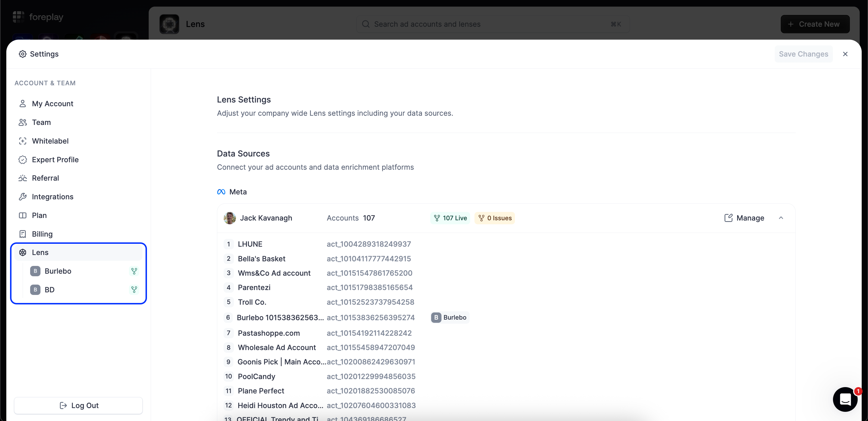
Task: Click the Manage button for Jack Kavanagh
Action: [x=744, y=218]
